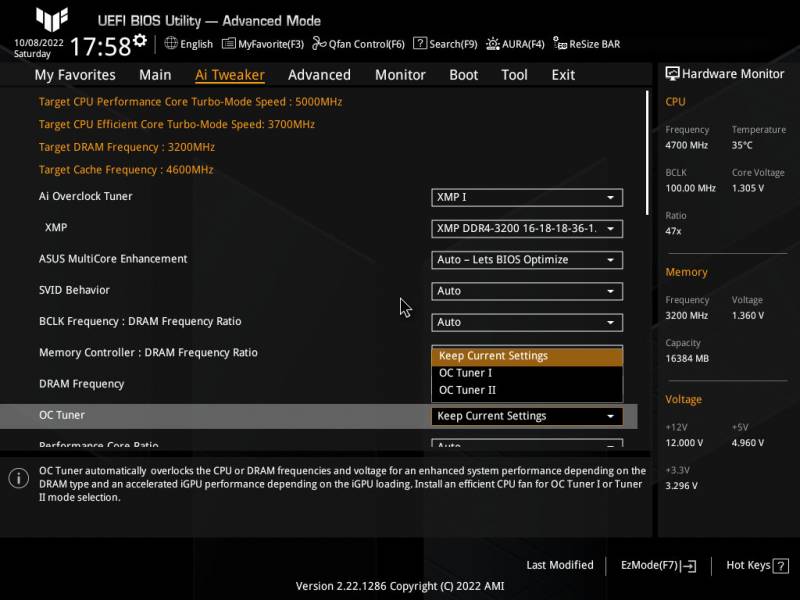Image resolution: width=800 pixels, height=600 pixels.
Task: Open Qfan Control(F6) fan icon
Action: 319,43
